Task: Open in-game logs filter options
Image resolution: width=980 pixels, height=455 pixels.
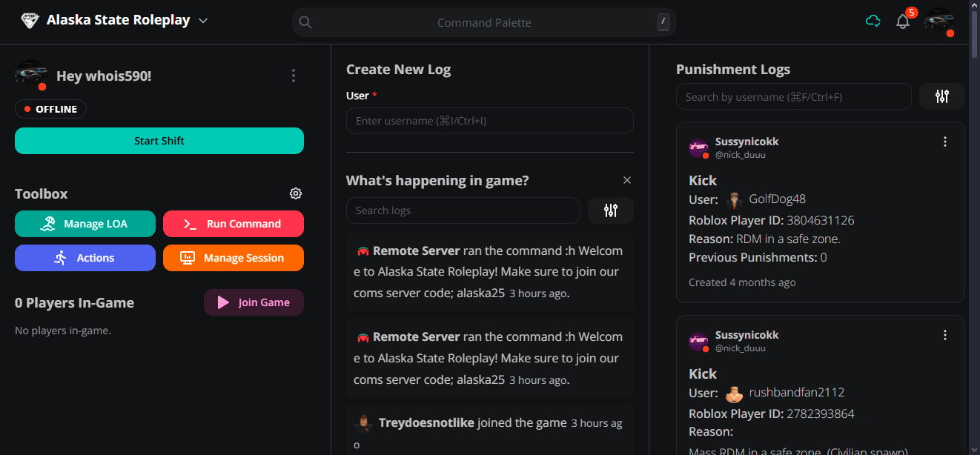Action: [x=610, y=210]
